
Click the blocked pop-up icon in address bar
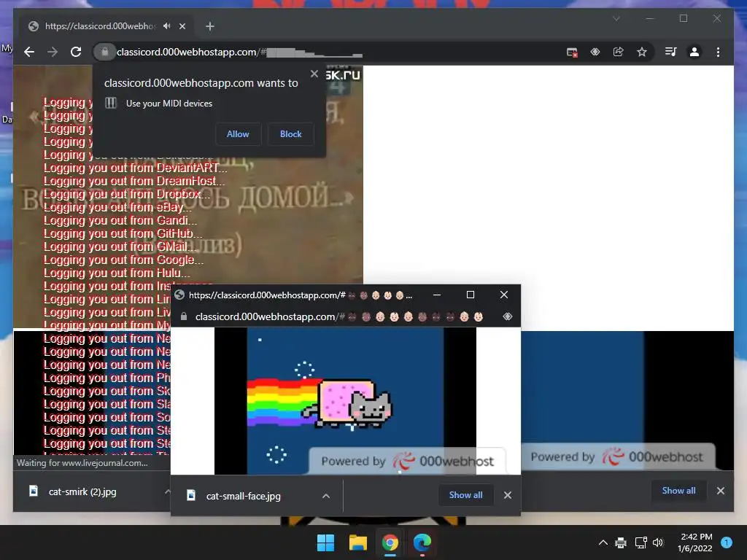point(572,52)
